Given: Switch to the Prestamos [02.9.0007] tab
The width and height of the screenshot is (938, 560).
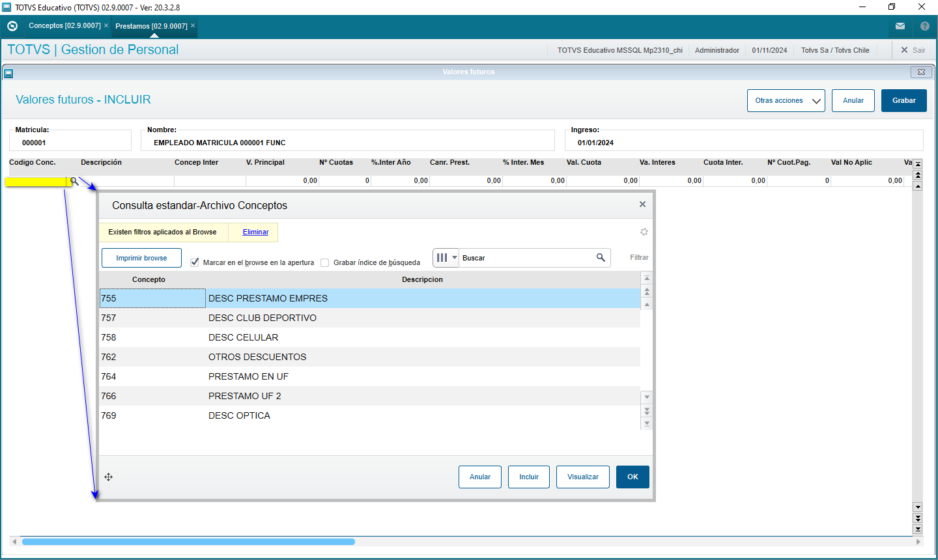Looking at the screenshot, I should click(x=151, y=26).
